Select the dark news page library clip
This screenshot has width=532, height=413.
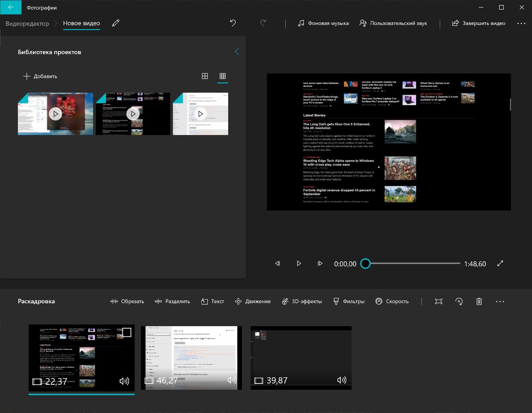pos(133,114)
